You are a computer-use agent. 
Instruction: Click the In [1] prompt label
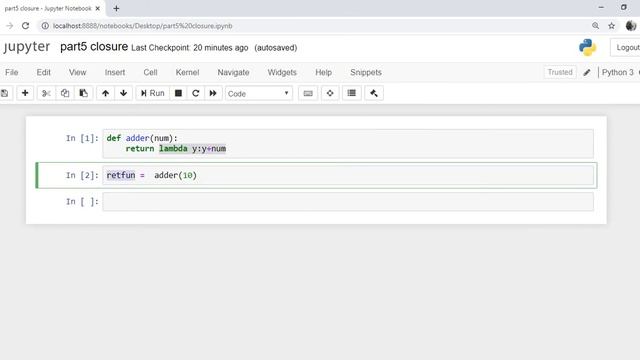click(x=82, y=138)
